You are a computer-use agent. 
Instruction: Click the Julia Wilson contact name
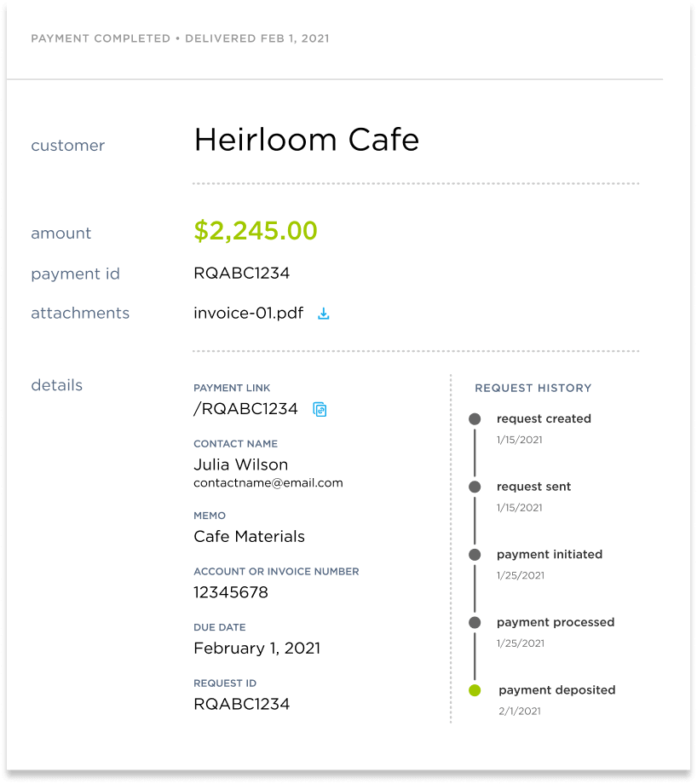(240, 464)
